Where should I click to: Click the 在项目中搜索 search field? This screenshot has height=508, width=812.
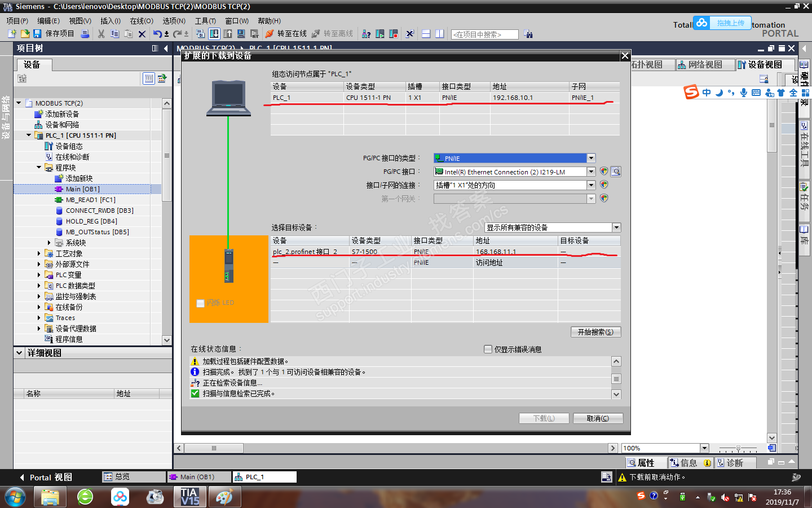pos(485,34)
